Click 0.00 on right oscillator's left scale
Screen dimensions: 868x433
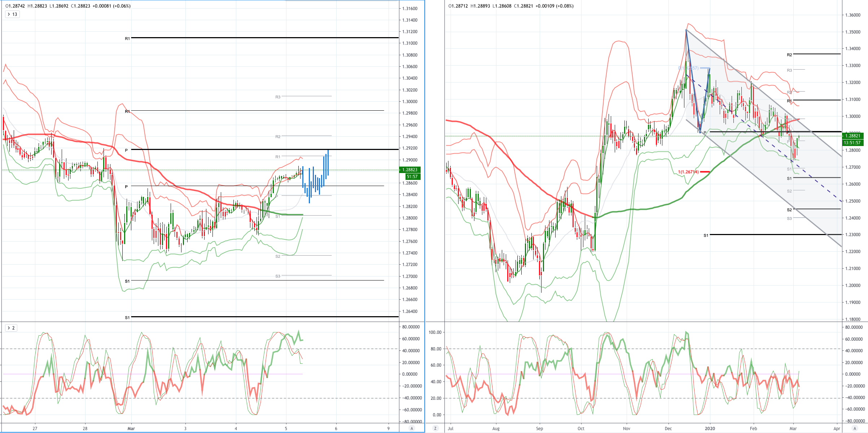click(x=437, y=415)
